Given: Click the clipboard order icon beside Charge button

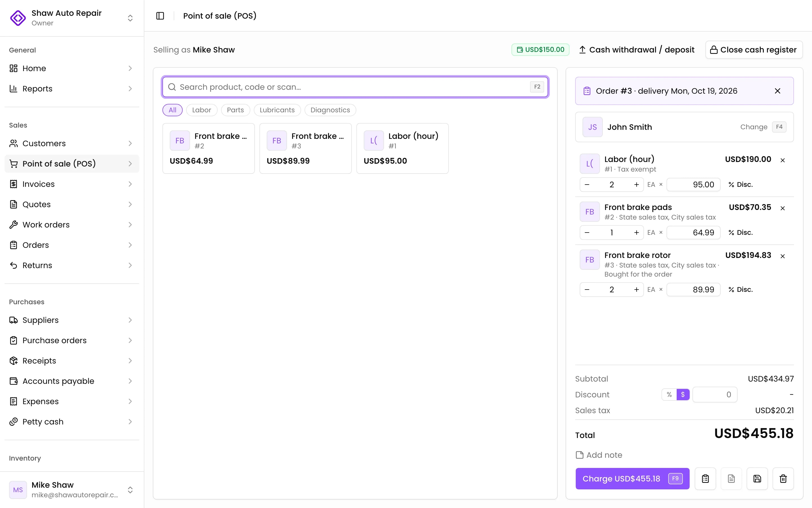Looking at the screenshot, I should (x=705, y=478).
